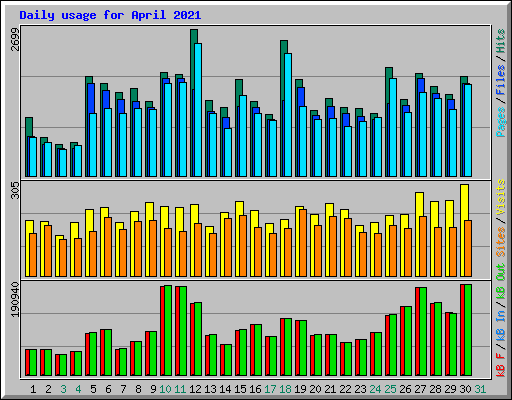Click the 'Files' legend label
This screenshot has height=400, width=512.
point(500,80)
